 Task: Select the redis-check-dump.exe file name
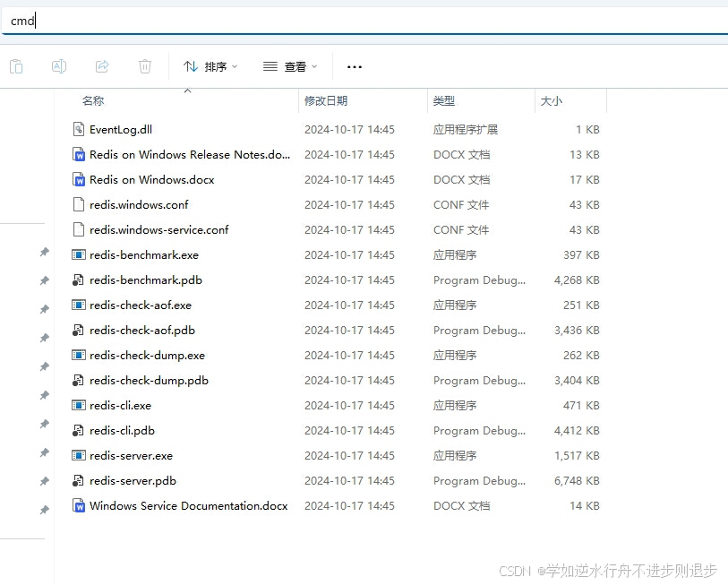[x=147, y=356]
